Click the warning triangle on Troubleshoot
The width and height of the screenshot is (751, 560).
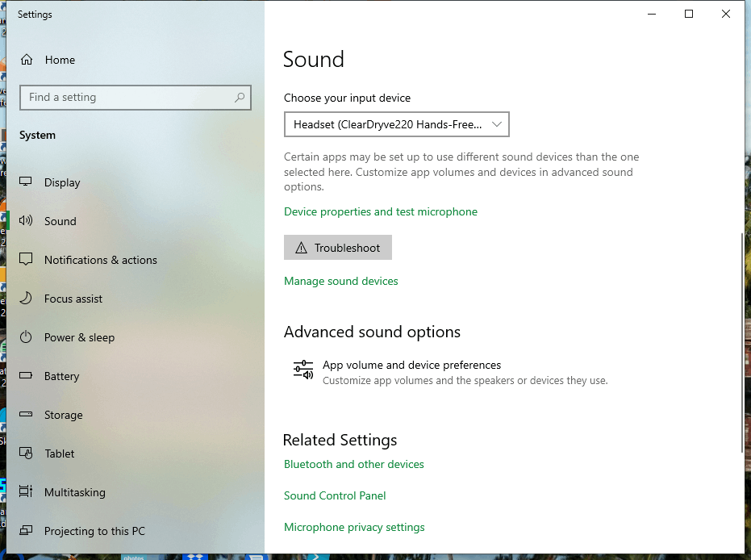pyautogui.click(x=301, y=248)
